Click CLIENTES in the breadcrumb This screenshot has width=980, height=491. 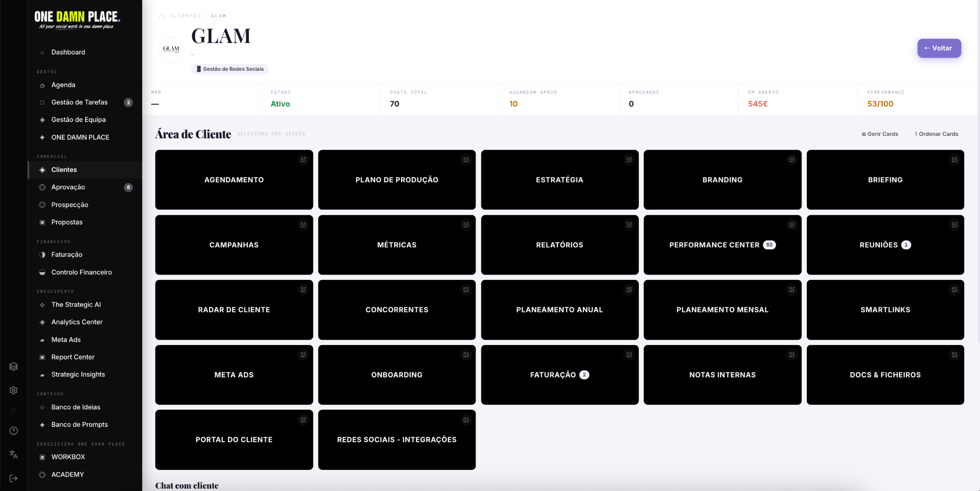click(185, 16)
